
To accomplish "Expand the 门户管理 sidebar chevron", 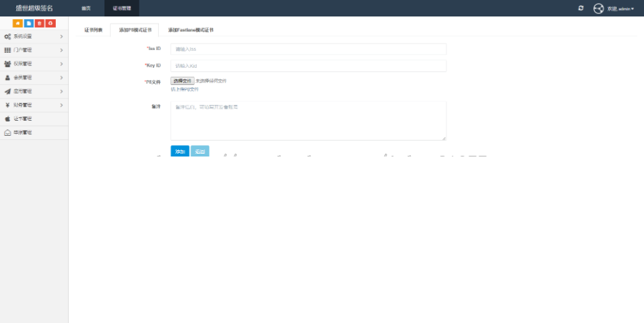I will coord(62,50).
